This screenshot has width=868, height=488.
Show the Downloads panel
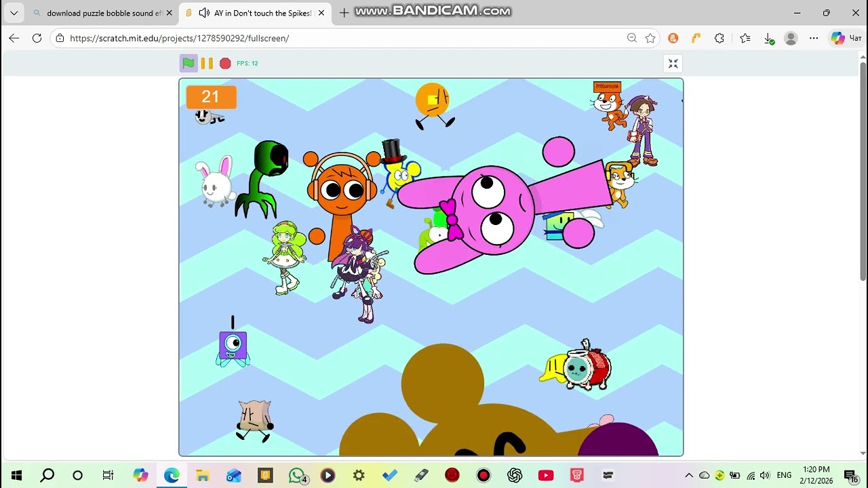[769, 39]
